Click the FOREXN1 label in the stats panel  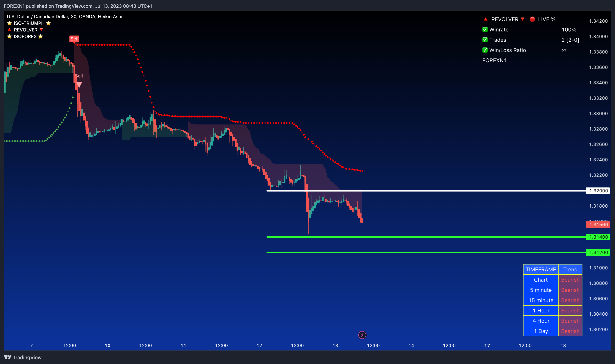tap(494, 60)
